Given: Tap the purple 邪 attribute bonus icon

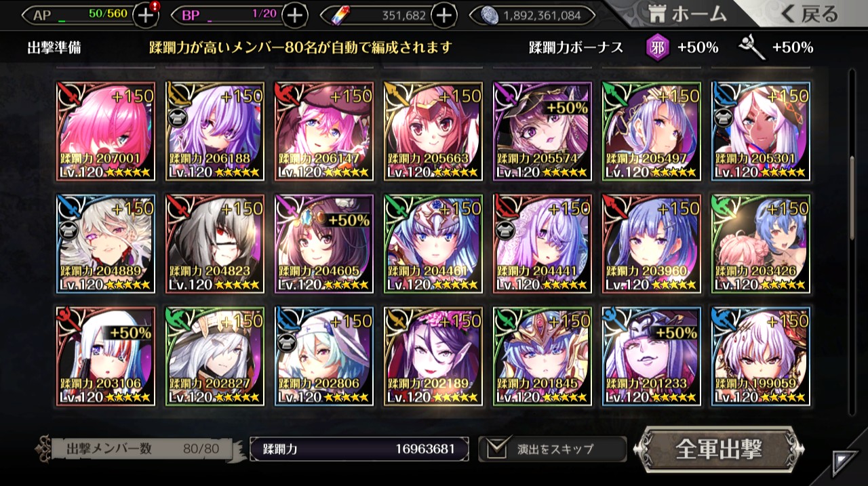Looking at the screenshot, I should 656,47.
